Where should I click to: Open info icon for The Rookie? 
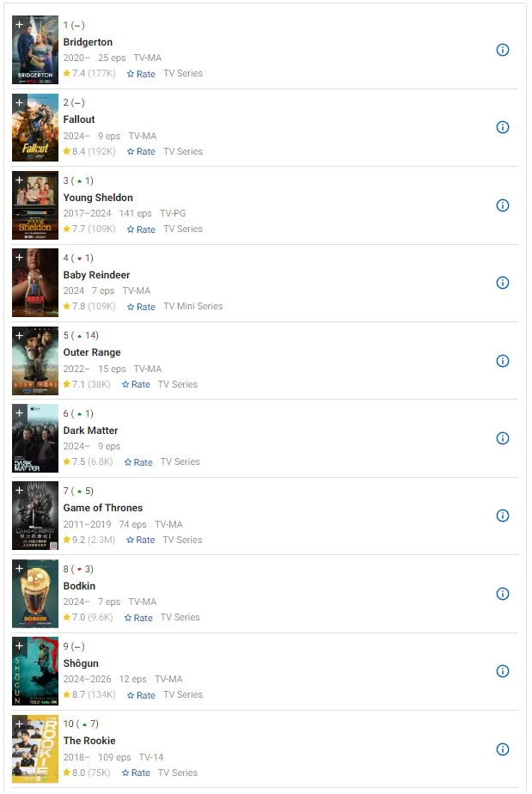click(x=502, y=749)
